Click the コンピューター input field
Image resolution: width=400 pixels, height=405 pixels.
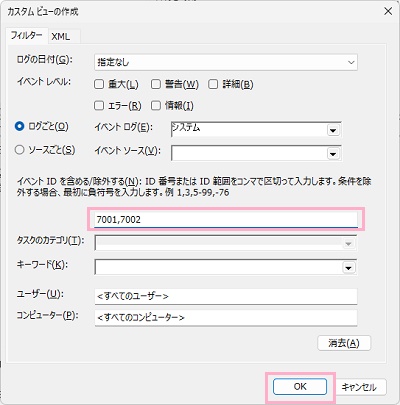226,317
